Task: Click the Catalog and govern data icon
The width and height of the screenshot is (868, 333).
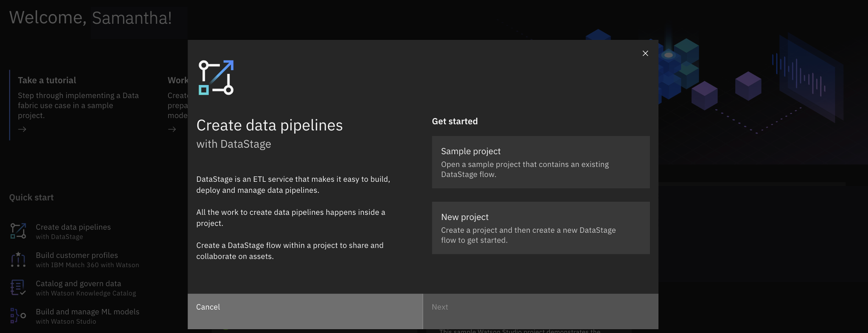Action: (x=18, y=288)
